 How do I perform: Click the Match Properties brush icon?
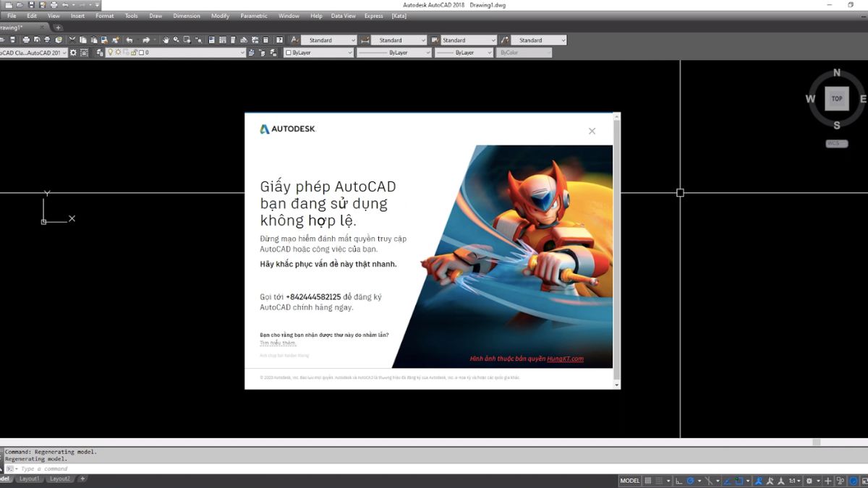pyautogui.click(x=116, y=40)
